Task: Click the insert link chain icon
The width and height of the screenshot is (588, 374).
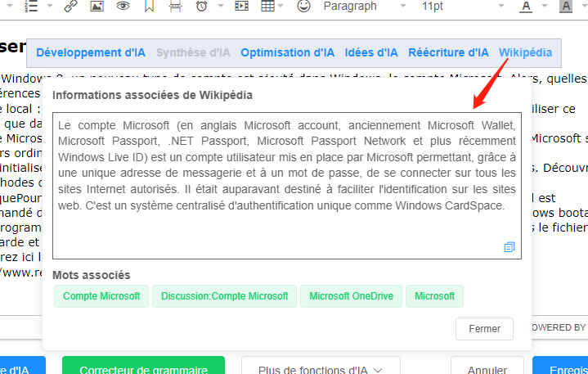Action: (x=70, y=6)
